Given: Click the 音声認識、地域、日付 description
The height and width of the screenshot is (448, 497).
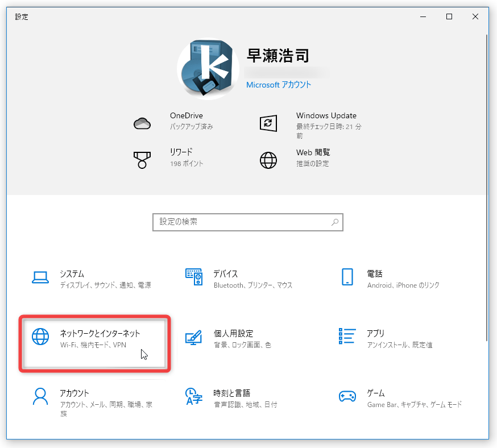Looking at the screenshot, I should tap(245, 405).
